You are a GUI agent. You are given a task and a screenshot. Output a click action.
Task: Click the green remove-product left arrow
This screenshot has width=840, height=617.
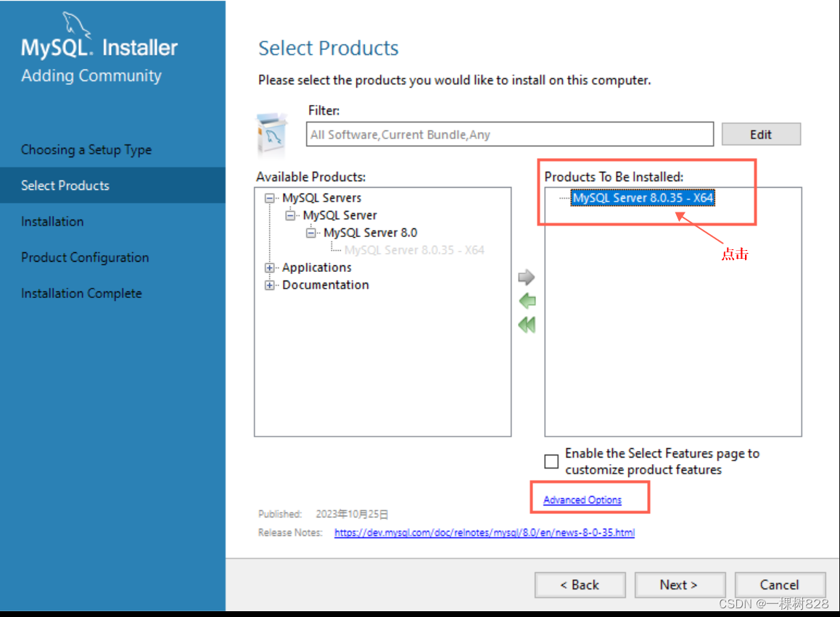(x=527, y=301)
